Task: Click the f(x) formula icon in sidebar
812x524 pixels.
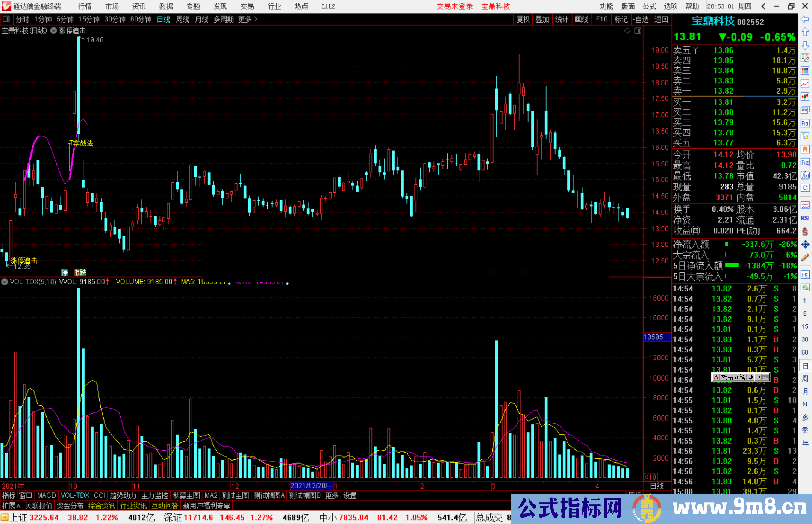Action: click(x=805, y=175)
